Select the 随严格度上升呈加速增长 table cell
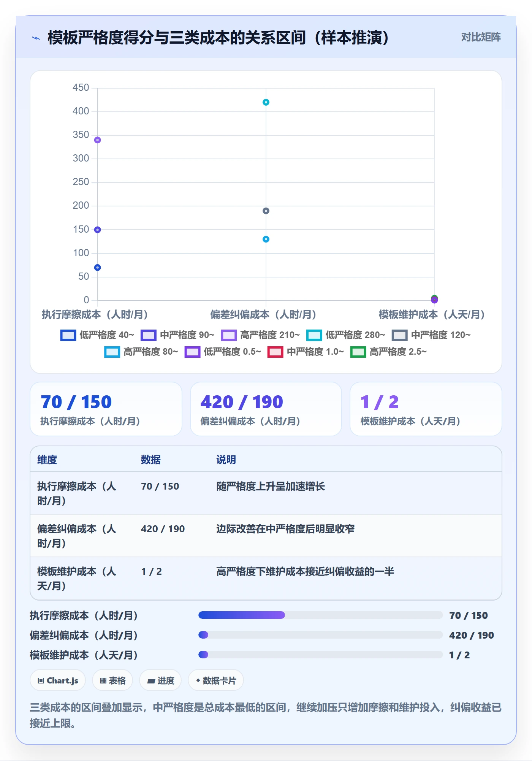The width and height of the screenshot is (532, 761). click(x=271, y=486)
